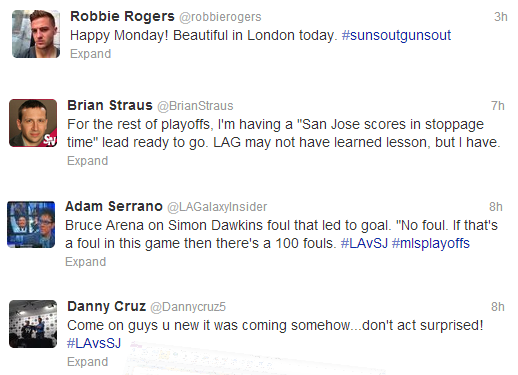Click the Adam Serrano display name

tap(114, 206)
